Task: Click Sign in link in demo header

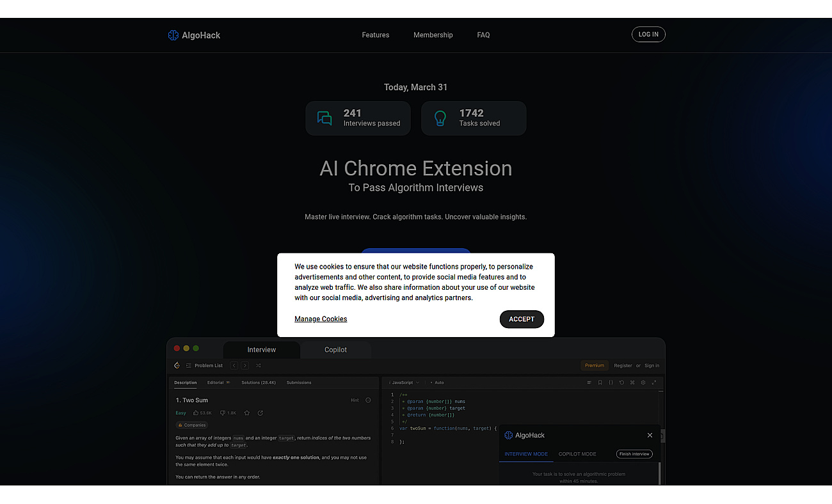Action: click(652, 366)
